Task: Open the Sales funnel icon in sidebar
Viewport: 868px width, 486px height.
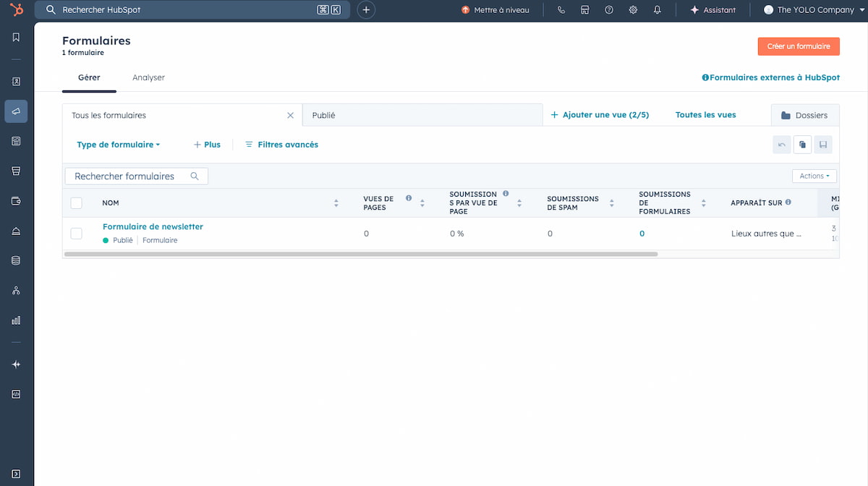Action: click(x=16, y=171)
